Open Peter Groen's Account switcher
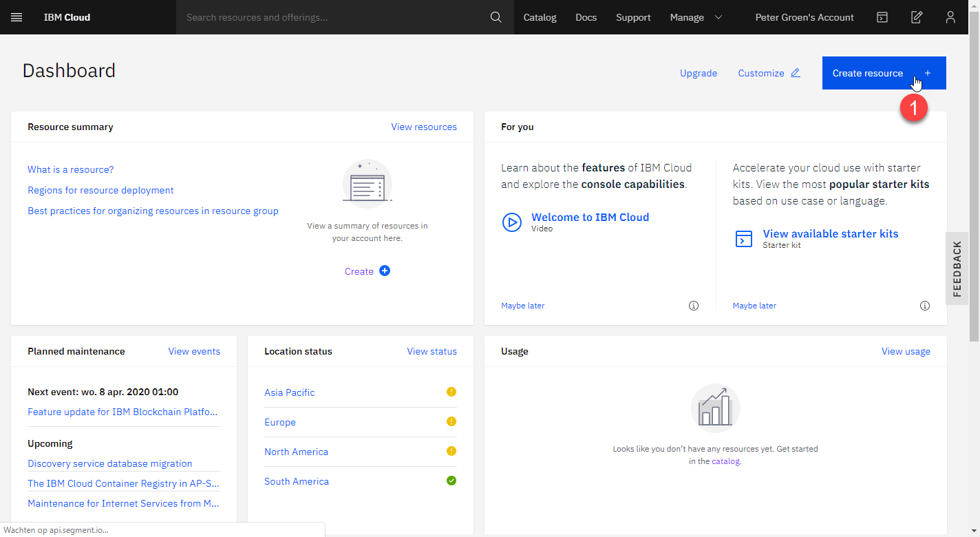The width and height of the screenshot is (980, 537). [x=805, y=17]
